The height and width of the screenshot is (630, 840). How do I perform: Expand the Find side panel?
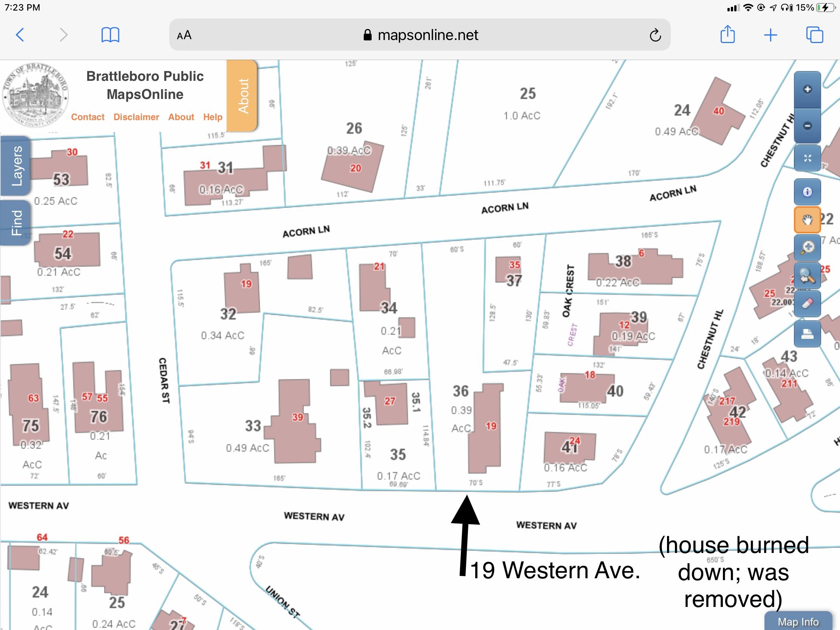coord(16,222)
